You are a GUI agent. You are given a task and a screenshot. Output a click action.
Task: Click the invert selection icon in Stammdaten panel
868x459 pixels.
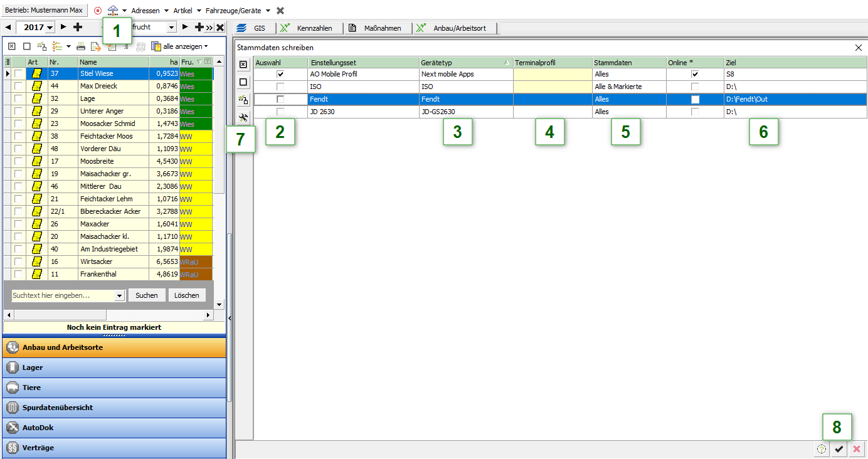click(x=244, y=99)
